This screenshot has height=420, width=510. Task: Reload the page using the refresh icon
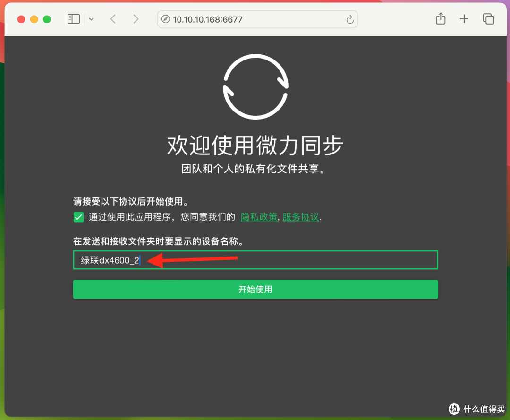click(350, 19)
